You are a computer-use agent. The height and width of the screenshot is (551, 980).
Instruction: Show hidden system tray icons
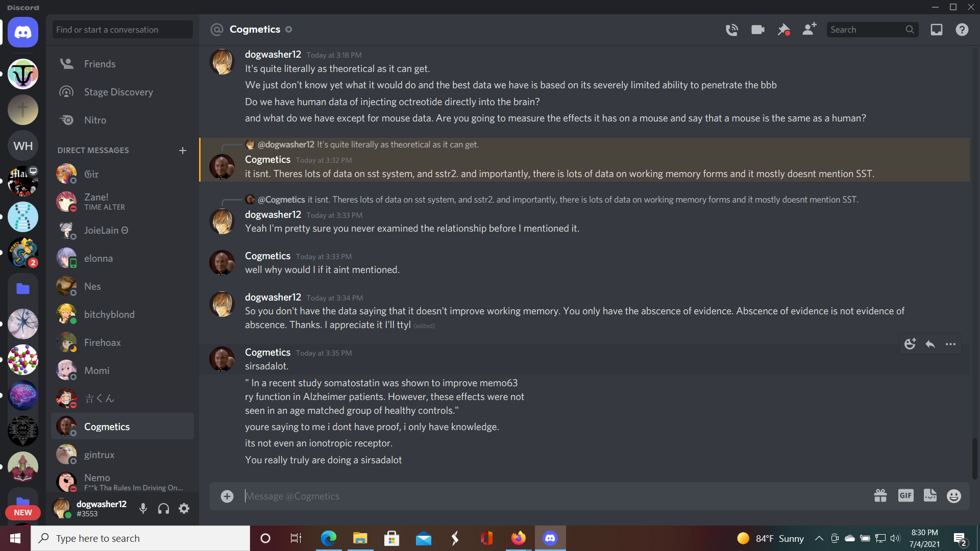(819, 538)
